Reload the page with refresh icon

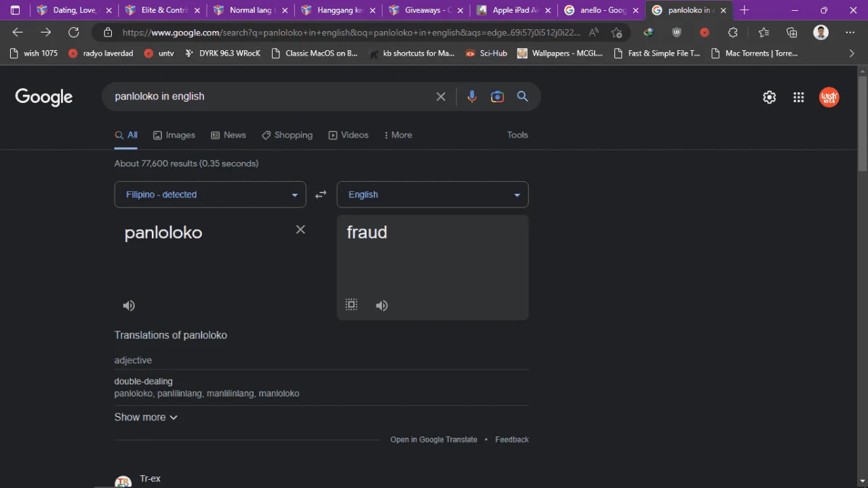[x=74, y=33]
